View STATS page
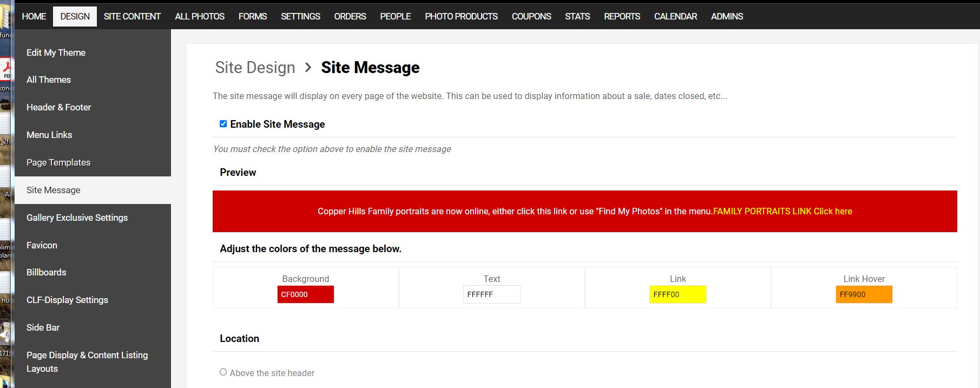The height and width of the screenshot is (388, 980). pyautogui.click(x=577, y=16)
